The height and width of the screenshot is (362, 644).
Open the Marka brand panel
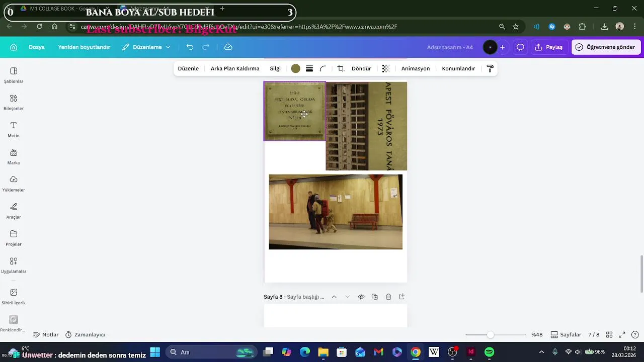point(14,156)
